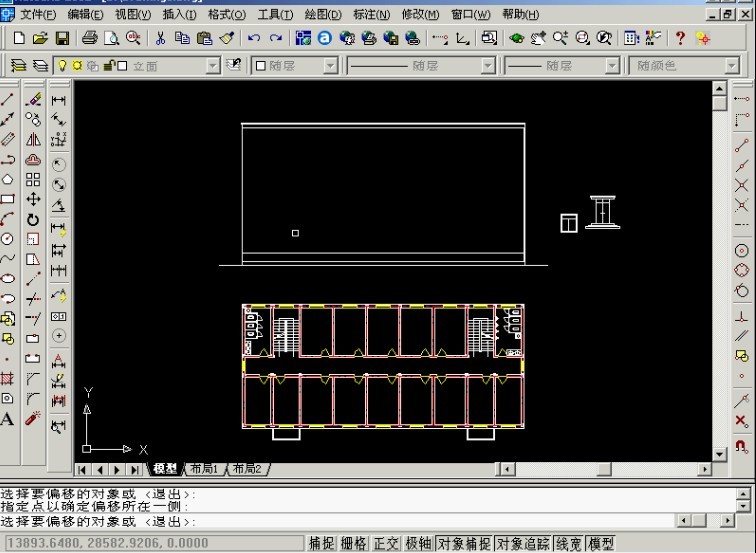The height and width of the screenshot is (553, 756).
Task: Select the Mirror modify tool
Action: point(33,140)
